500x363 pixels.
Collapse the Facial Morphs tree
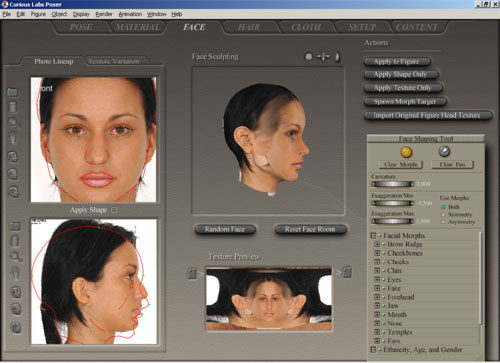373,236
